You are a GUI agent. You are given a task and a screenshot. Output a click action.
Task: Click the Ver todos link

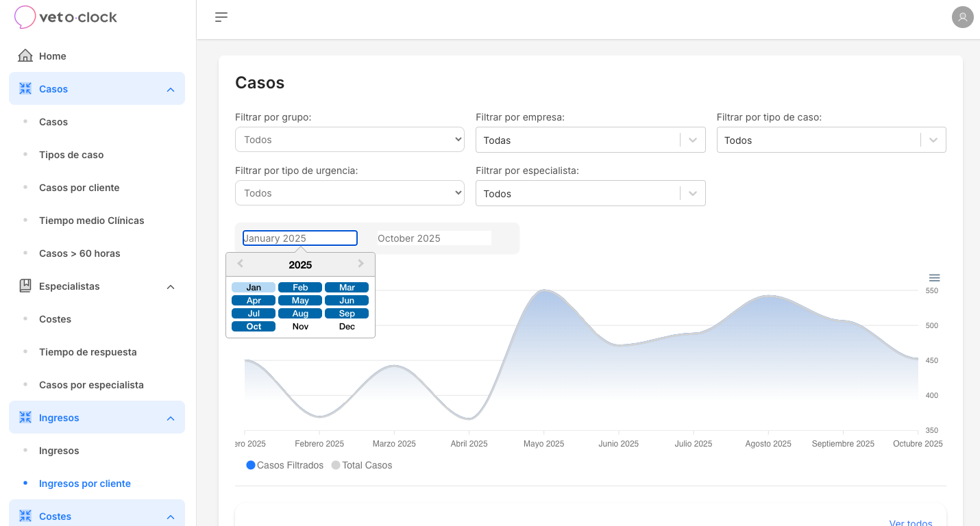(x=910, y=522)
